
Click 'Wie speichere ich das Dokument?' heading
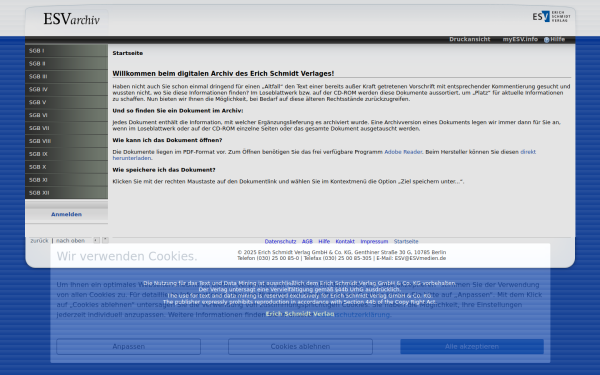[x=164, y=170]
